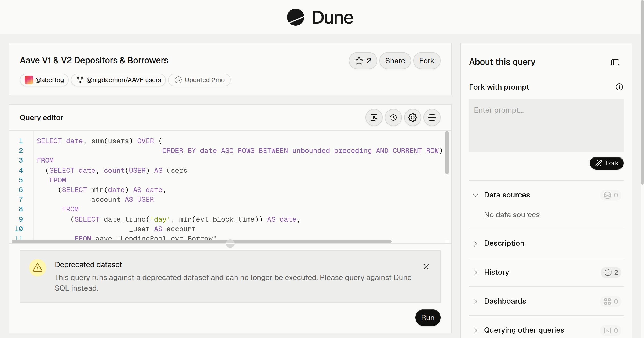Open @abertog author profile chip

44,80
